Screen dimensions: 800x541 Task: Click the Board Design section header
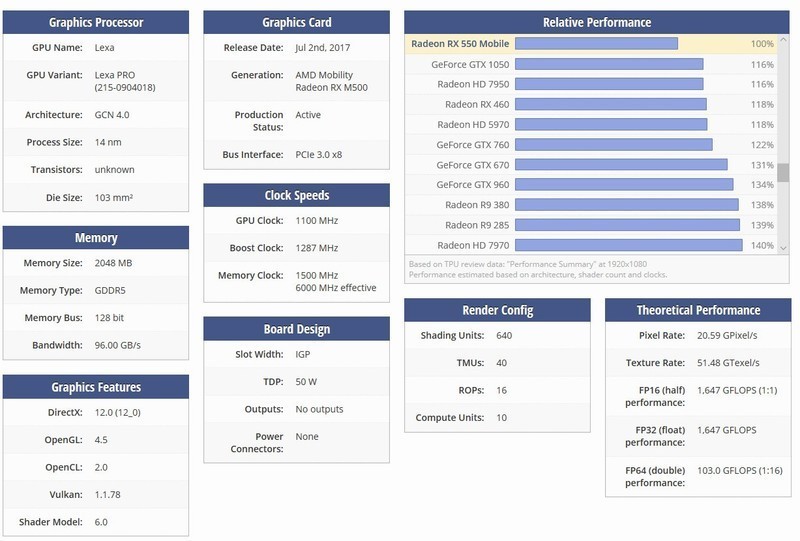[296, 329]
